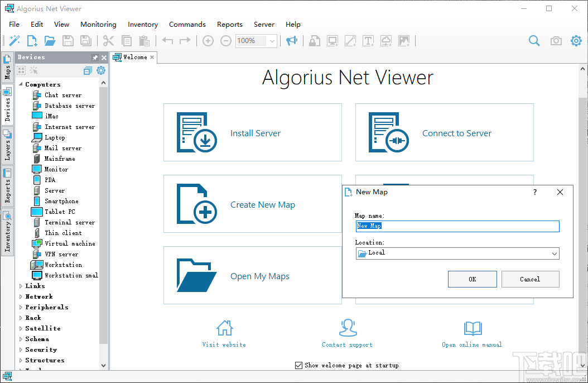Click the Add Image toolbar icon
Viewport: 588px width, 383px height.
point(404,41)
